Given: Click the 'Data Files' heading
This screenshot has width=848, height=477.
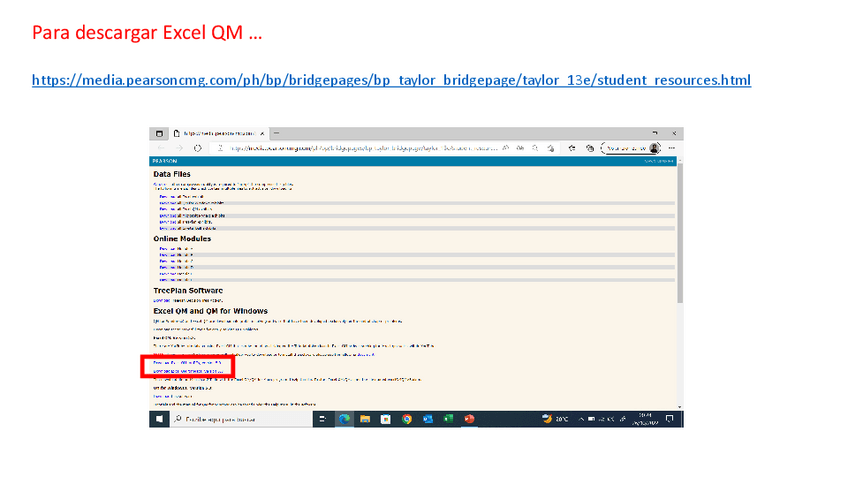Looking at the screenshot, I should [x=172, y=174].
